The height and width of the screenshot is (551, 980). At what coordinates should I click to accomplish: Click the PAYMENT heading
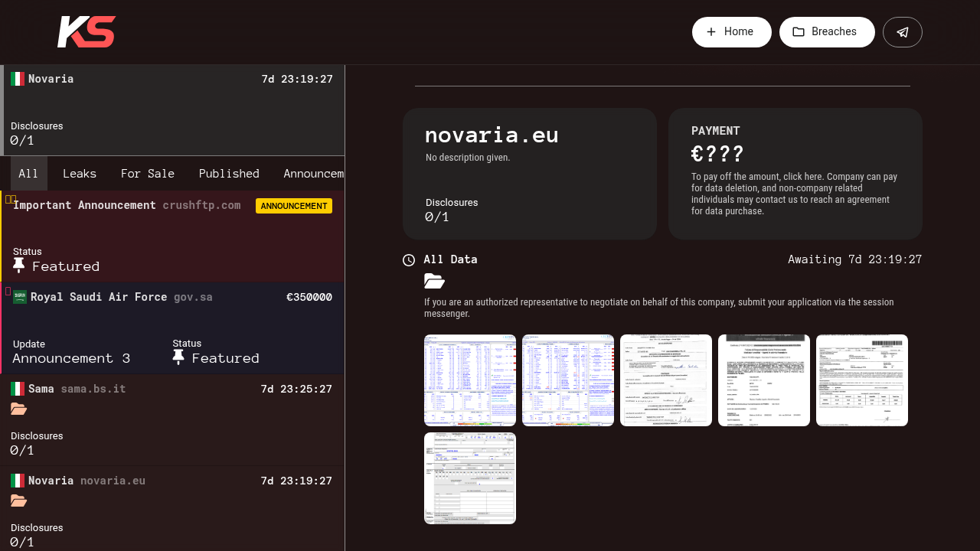(716, 131)
